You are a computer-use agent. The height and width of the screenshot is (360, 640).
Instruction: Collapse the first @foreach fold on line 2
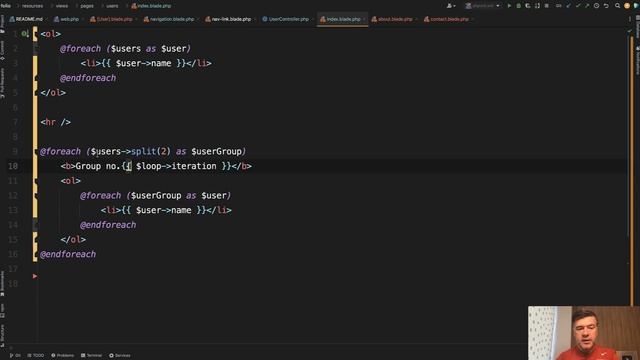[36, 49]
